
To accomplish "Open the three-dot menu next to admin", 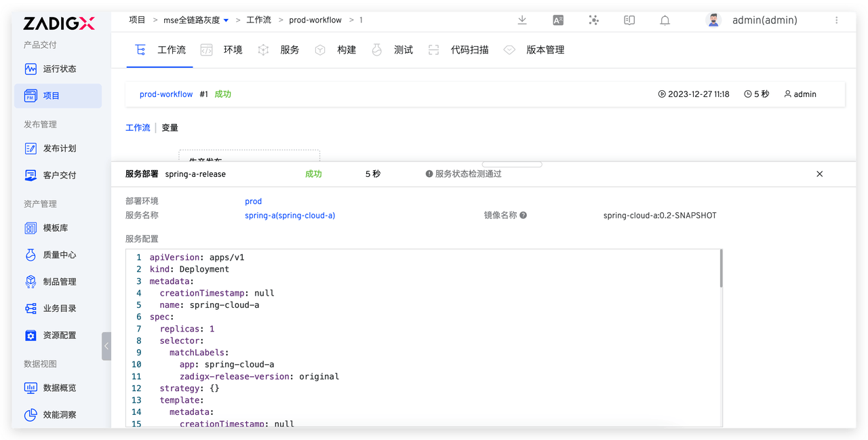I will click(x=837, y=20).
